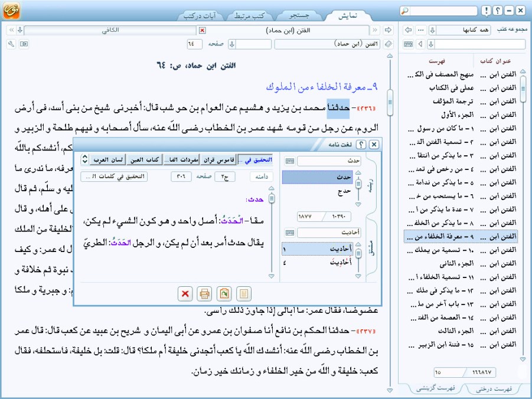Select index row ١٠ - تسمية من يملك
Image resolution: width=532 pixels, height=399 pixels.
pos(461,250)
